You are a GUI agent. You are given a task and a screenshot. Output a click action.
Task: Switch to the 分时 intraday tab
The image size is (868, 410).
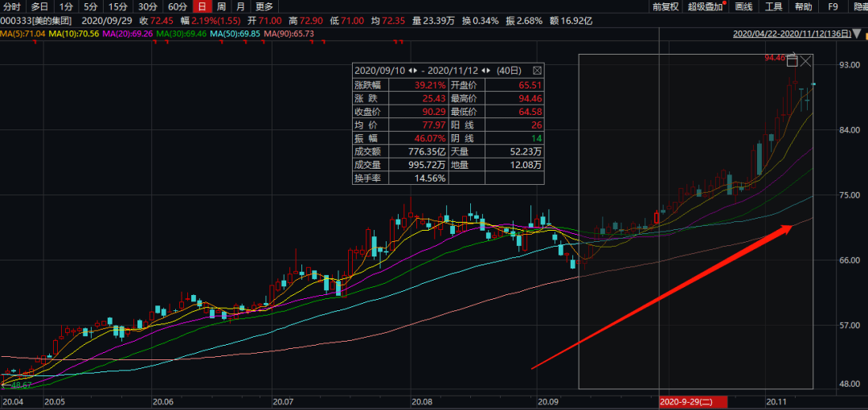[x=13, y=6]
